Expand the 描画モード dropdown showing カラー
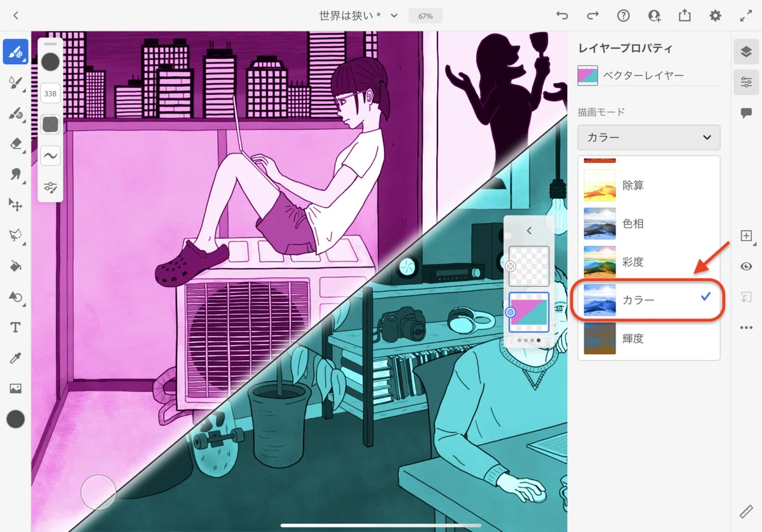The image size is (762, 532). 649,137
